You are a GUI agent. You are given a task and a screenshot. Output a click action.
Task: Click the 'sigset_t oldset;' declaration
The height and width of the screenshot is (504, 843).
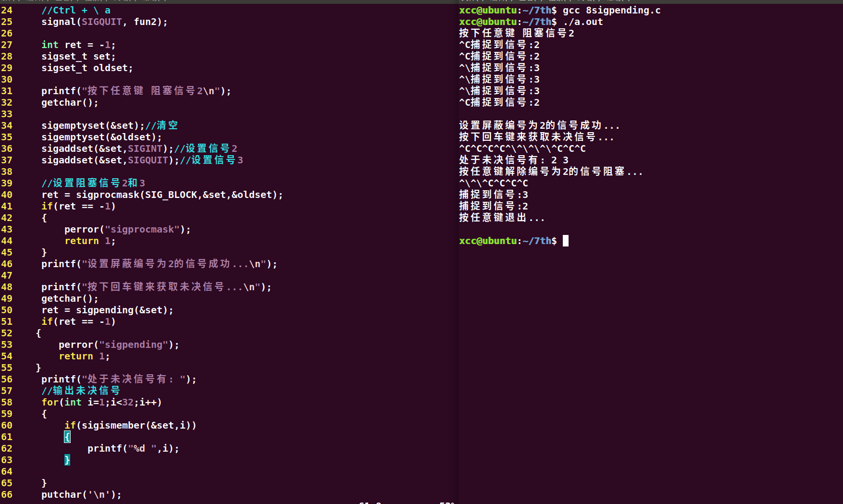pyautogui.click(x=87, y=68)
